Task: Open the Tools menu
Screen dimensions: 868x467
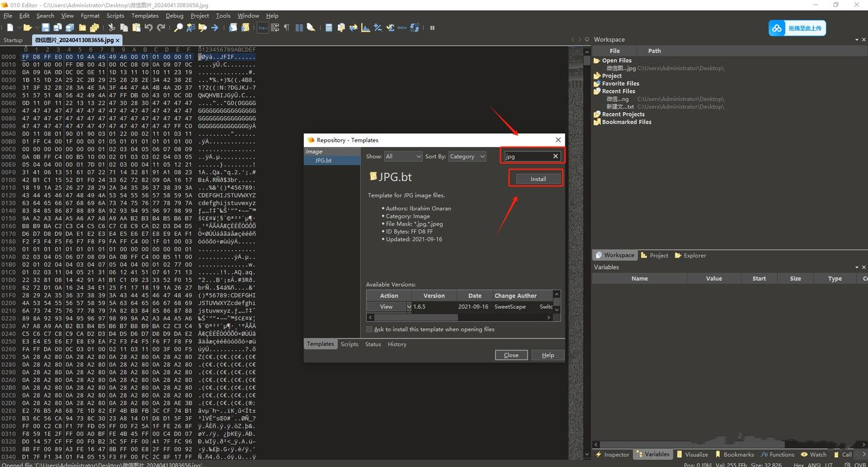Action: tap(223, 16)
